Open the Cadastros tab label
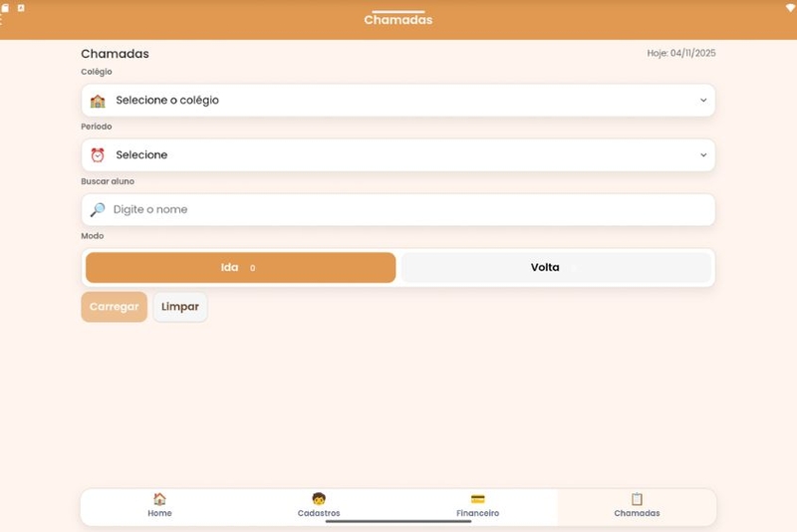 pos(319,513)
